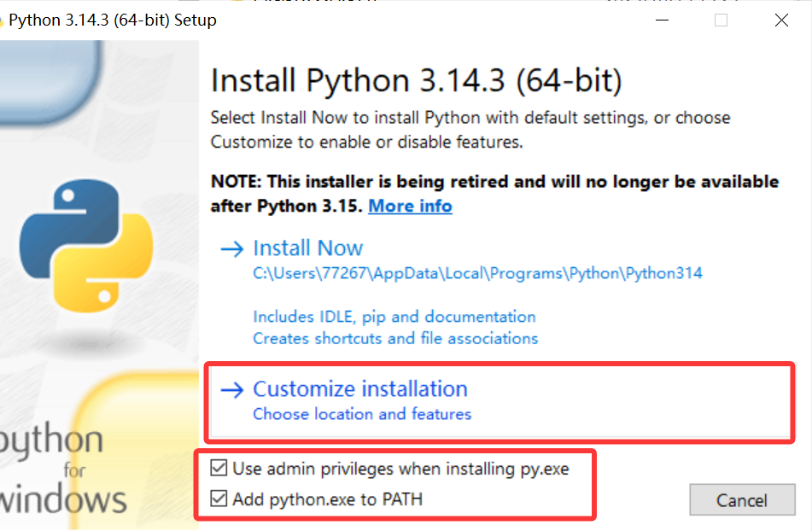Click the python for windows banner text

tap(62, 469)
